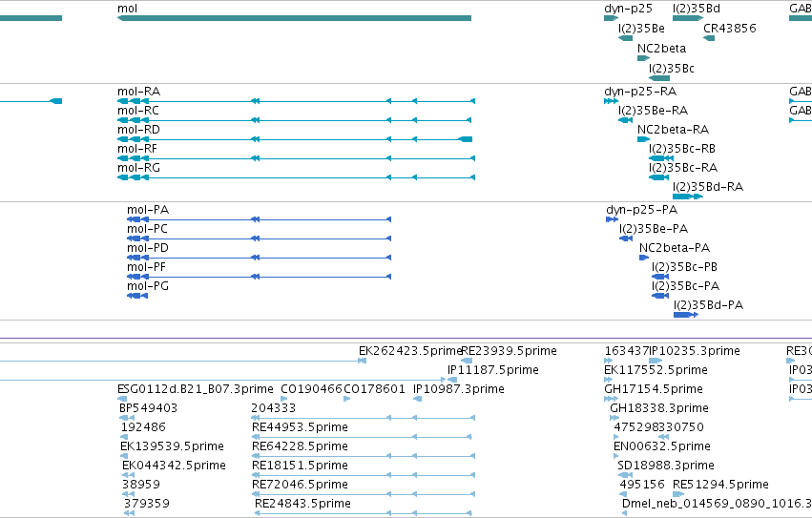Select the NC2beta gene label
Screen dimensions: 812x518
coord(661,48)
